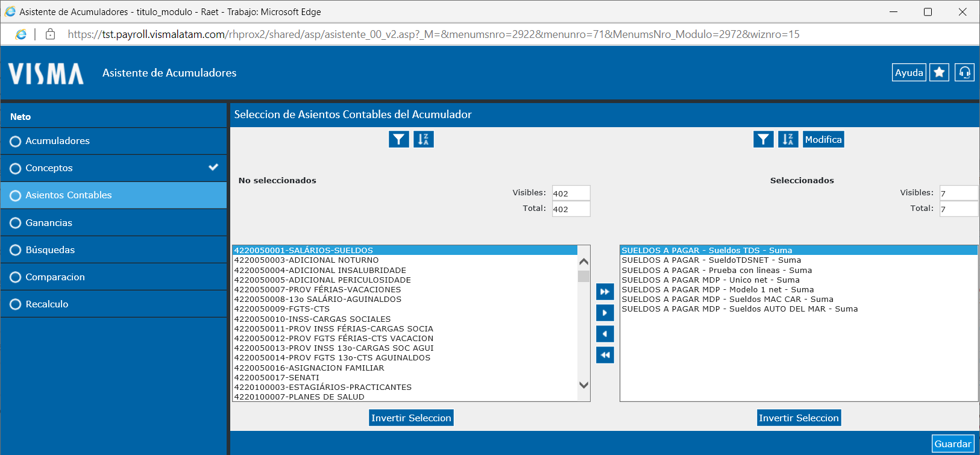
Task: Click the Edge browser icon in address bar
Action: [x=21, y=34]
